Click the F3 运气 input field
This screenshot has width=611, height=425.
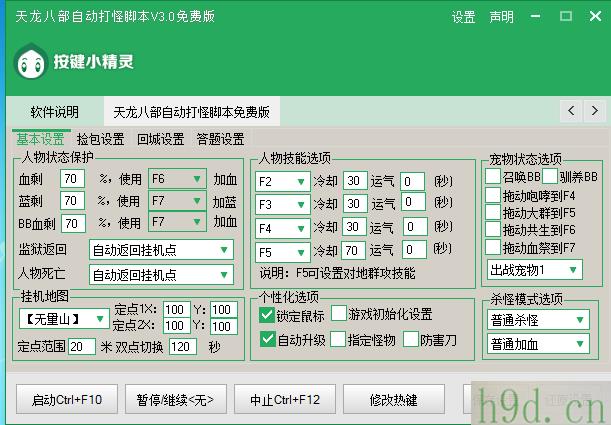coord(413,202)
